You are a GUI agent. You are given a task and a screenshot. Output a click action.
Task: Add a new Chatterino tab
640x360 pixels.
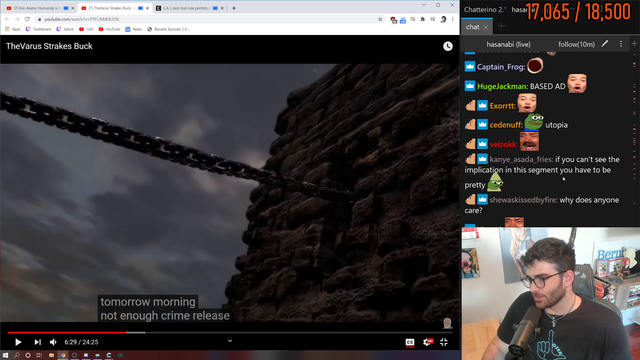pyautogui.click(x=501, y=27)
